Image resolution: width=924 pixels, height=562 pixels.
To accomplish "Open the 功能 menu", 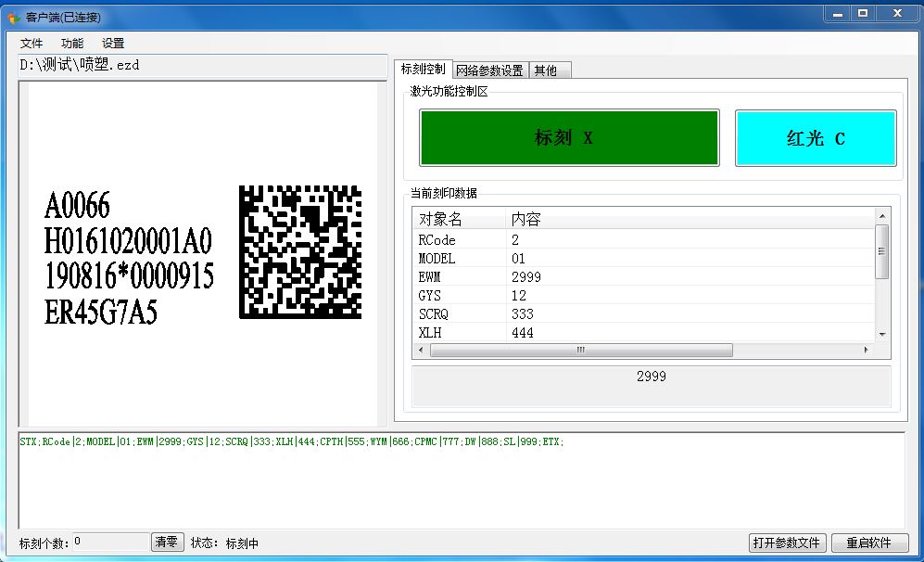I will tap(72, 43).
